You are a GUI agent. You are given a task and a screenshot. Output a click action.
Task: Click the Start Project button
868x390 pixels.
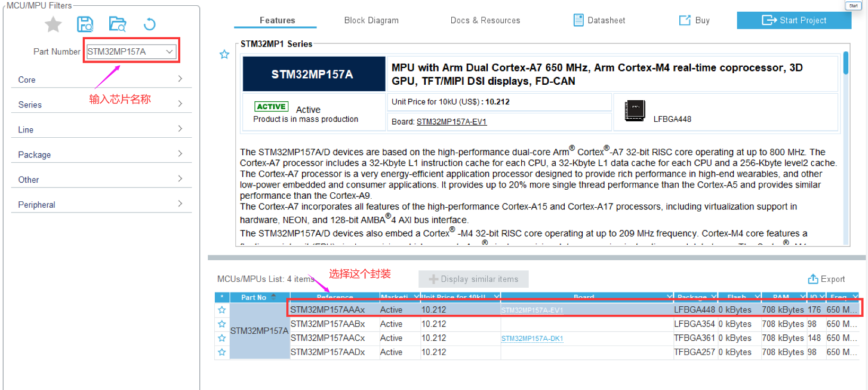tap(794, 20)
